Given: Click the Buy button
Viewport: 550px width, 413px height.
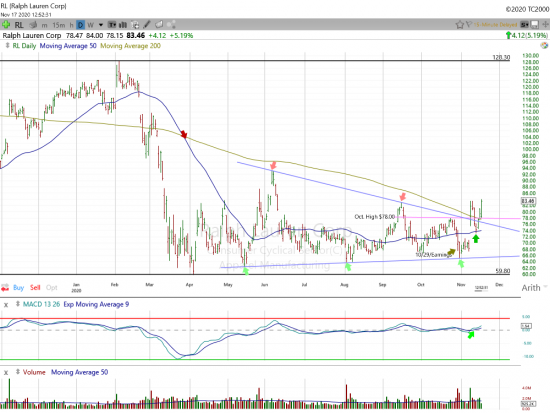Looking at the screenshot, I should coord(19,288).
